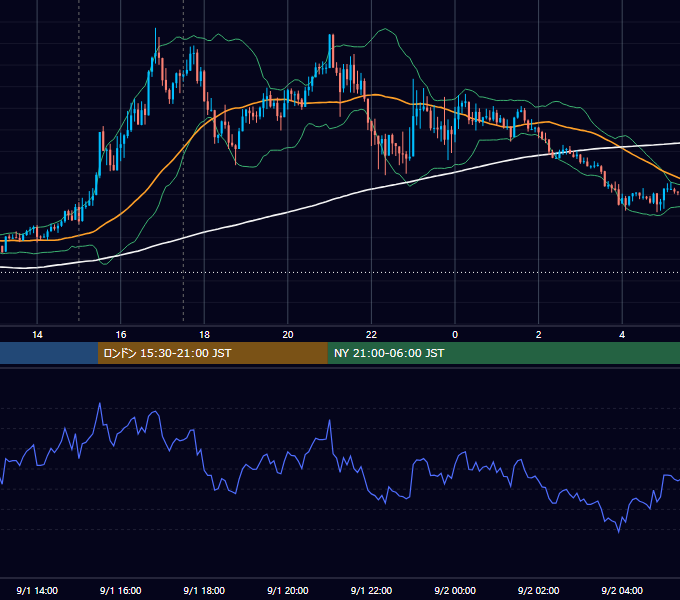Click the 2 hour axis label
Viewport: 680px width, 600px height.
[x=539, y=335]
